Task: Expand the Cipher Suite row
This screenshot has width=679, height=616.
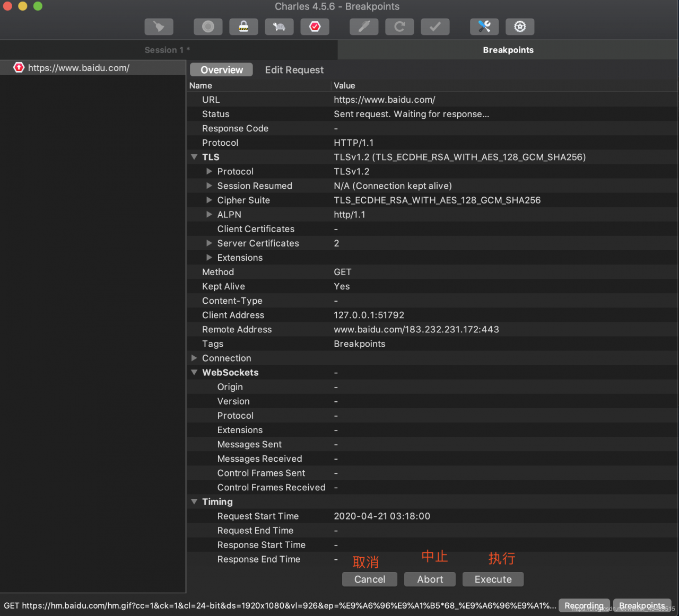Action: 209,200
